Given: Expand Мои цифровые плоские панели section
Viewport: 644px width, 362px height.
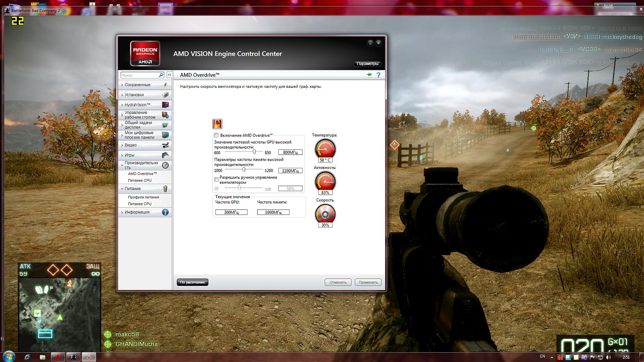Looking at the screenshot, I should pyautogui.click(x=122, y=135).
